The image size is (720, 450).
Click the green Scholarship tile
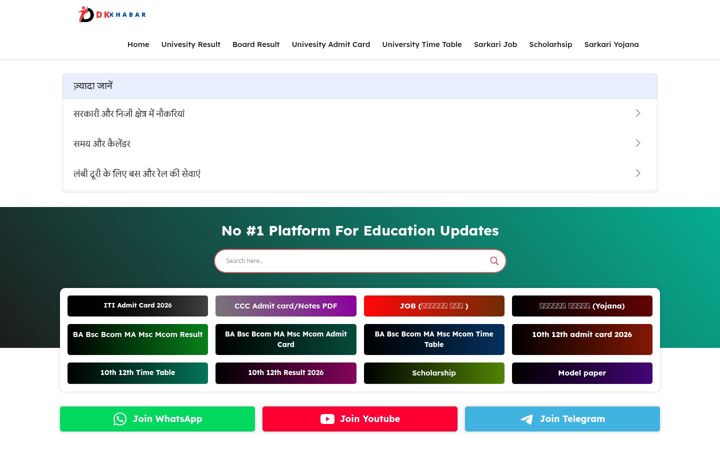point(434,373)
